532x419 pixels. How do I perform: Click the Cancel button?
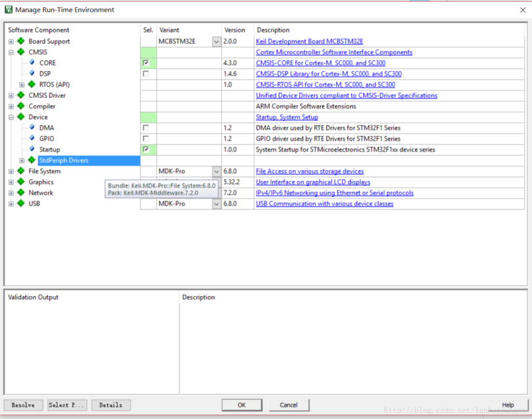tap(289, 405)
